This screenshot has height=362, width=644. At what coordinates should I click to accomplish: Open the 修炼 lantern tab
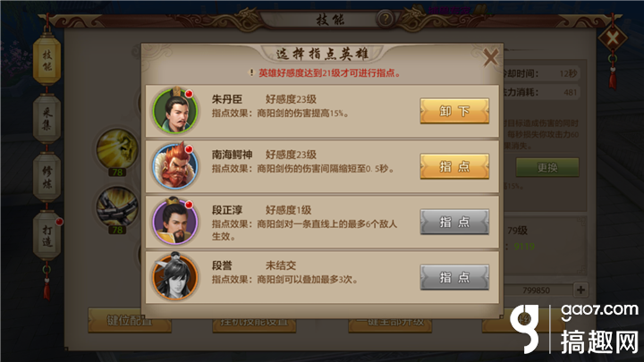[x=47, y=178]
